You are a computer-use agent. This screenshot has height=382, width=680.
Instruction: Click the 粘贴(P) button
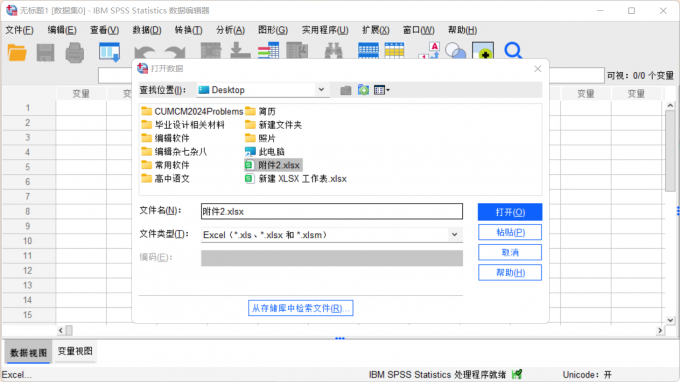[x=510, y=232]
